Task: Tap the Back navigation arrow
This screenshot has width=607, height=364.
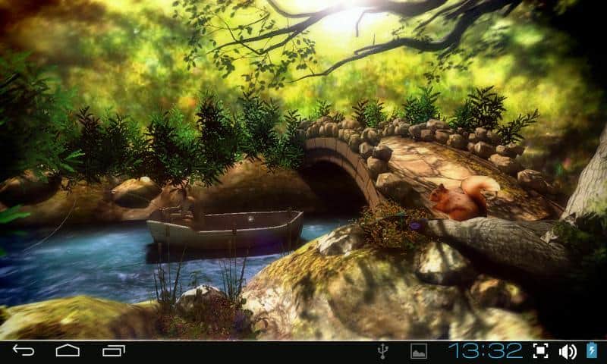Action: 23,350
